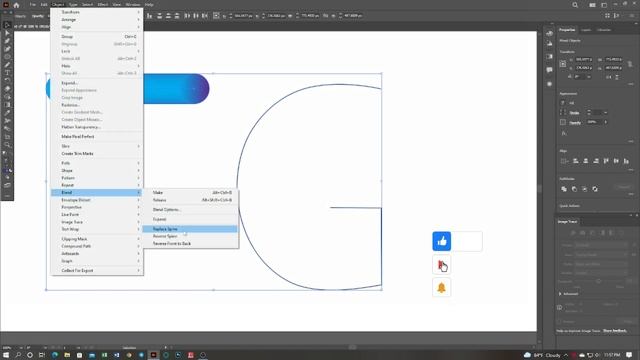Open the stroke weight dropdown in Appearance
The width and height of the screenshot is (640, 360).
(x=605, y=113)
